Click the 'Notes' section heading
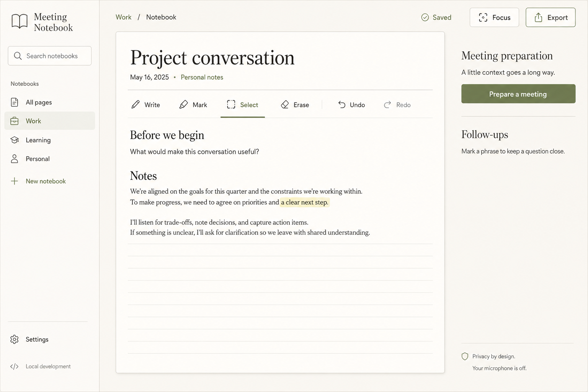Image resolution: width=588 pixels, height=392 pixels. [144, 176]
